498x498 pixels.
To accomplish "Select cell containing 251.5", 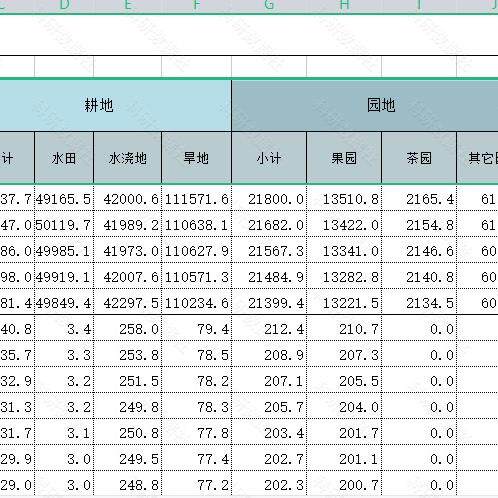I will pyautogui.click(x=128, y=380).
